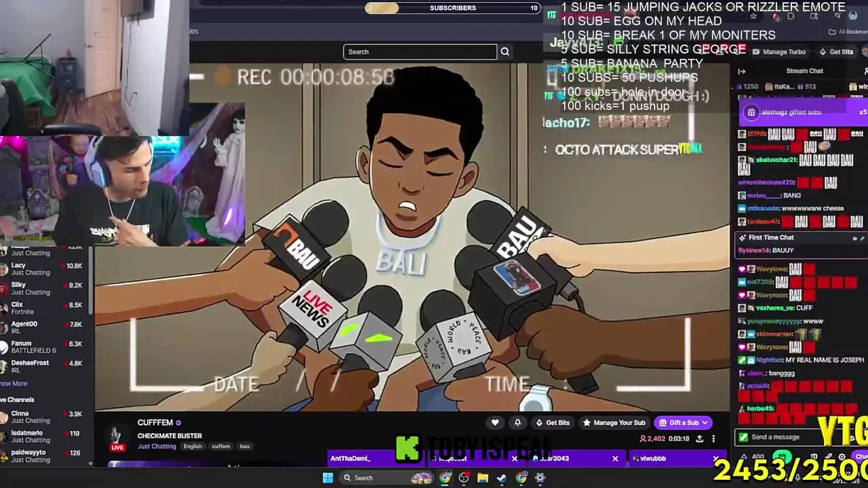Click the subscribers goal progress bar
The width and height of the screenshot is (868, 488).
[452, 8]
